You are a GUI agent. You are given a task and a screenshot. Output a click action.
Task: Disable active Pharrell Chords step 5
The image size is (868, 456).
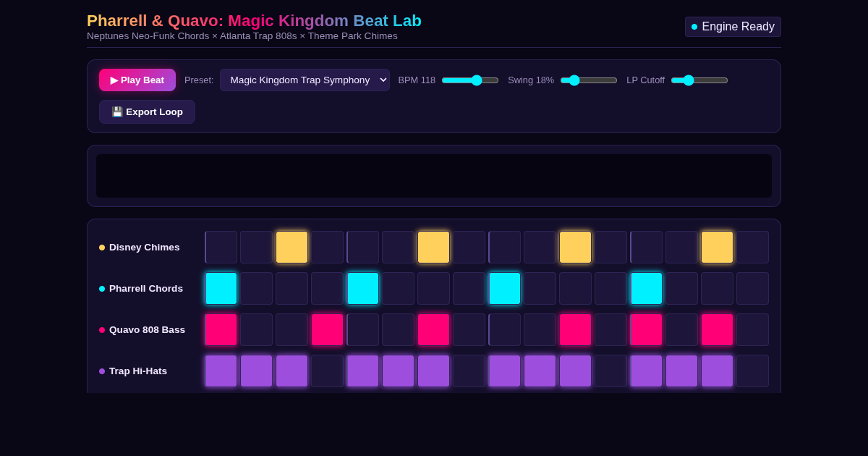click(x=363, y=289)
